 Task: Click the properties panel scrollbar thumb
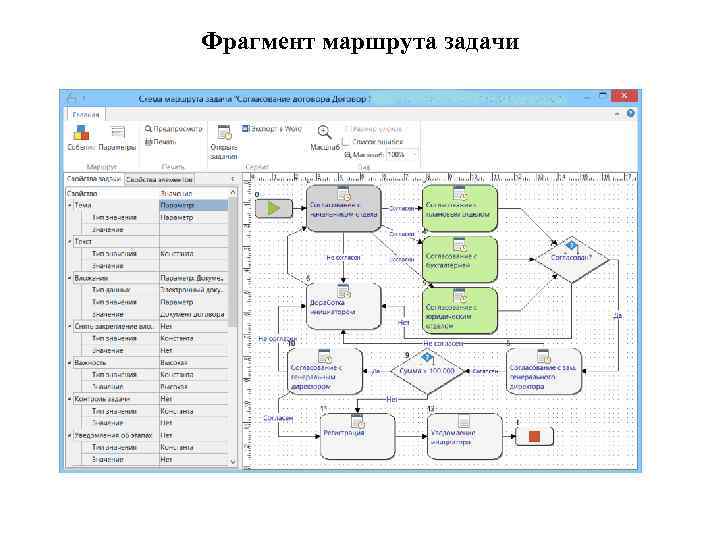pos(233,262)
